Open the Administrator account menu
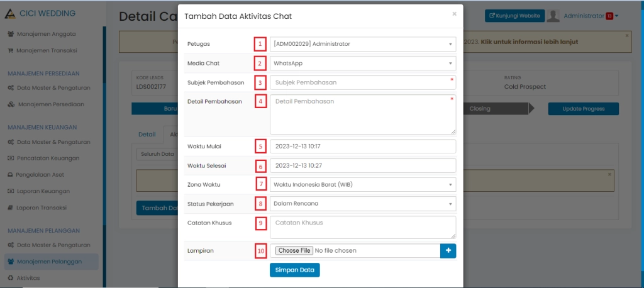Image resolution: width=644 pixels, height=288 pixels. (583, 16)
